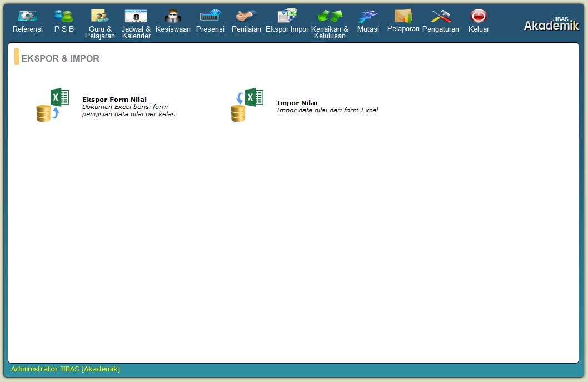Click the Impor Nilai Excel icon
Screen dimensions: 588x382
coord(247,105)
